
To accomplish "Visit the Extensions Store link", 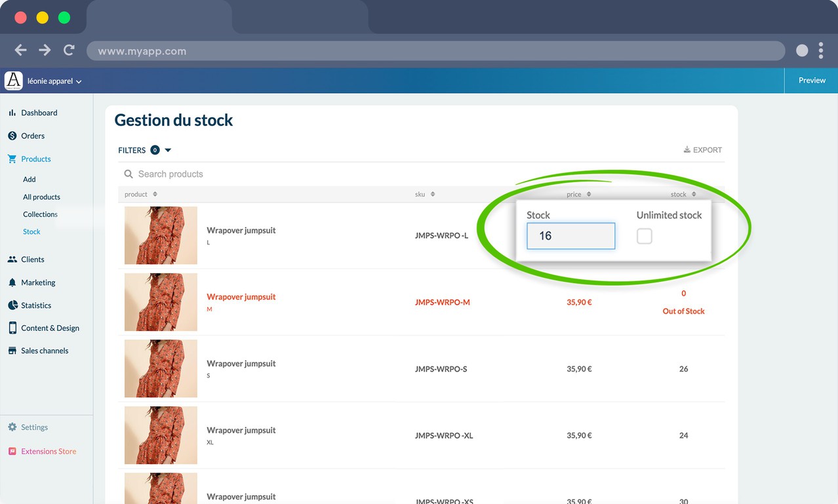I will (x=49, y=452).
